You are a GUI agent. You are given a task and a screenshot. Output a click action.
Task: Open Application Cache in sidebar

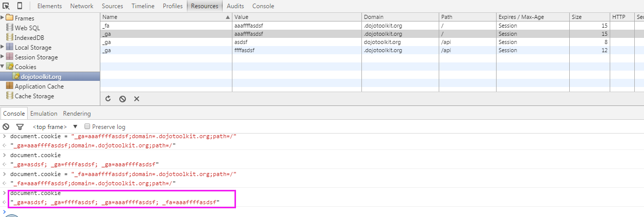coord(39,86)
